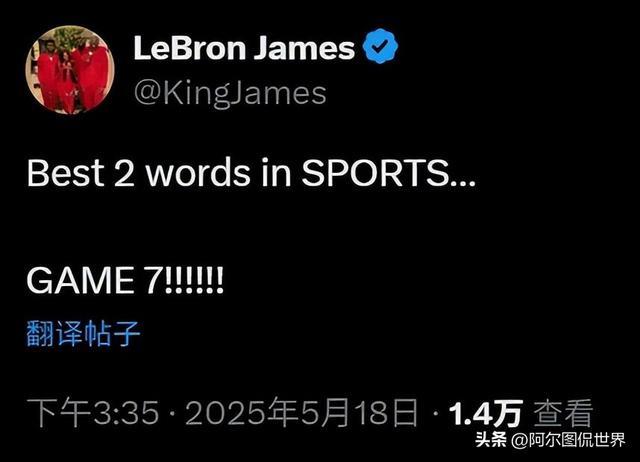
Task: Click the 查看 views label
Action: (x=563, y=413)
